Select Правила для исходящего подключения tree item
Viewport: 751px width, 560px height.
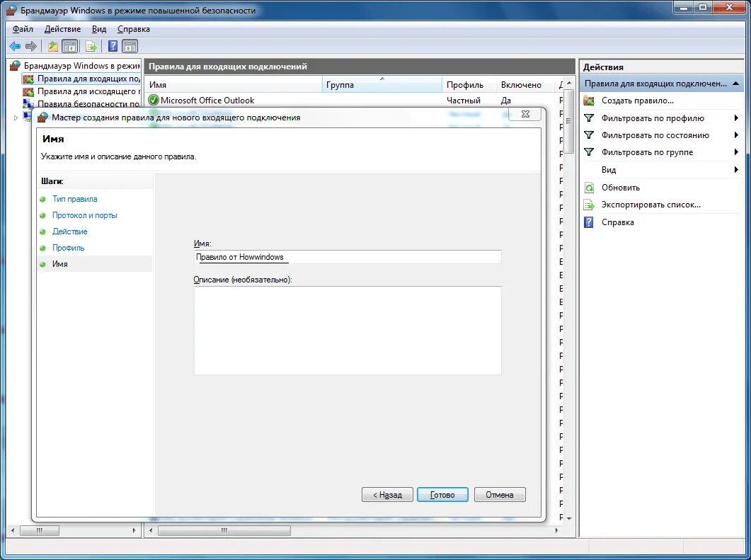(88, 91)
